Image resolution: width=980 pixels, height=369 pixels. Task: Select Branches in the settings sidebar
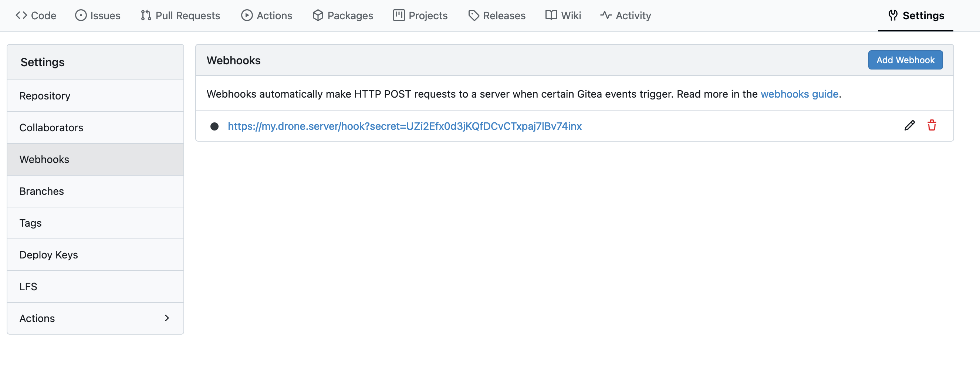click(41, 192)
